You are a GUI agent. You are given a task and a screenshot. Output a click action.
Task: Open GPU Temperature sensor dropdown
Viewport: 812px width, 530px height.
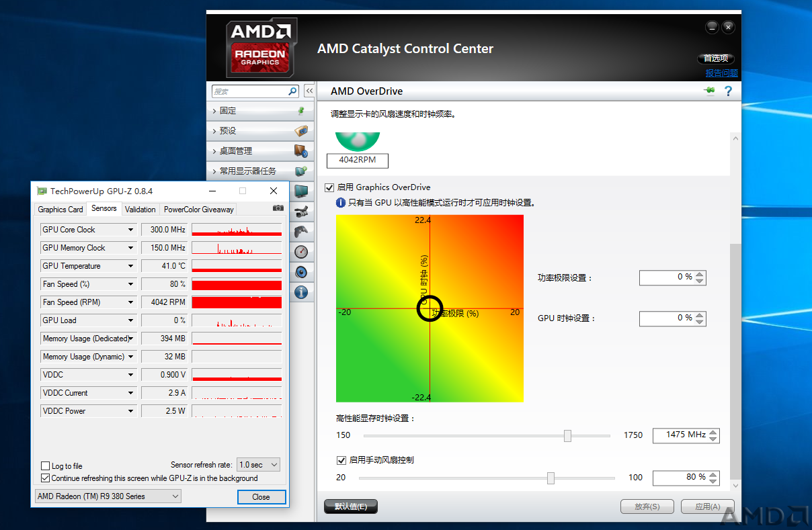click(x=131, y=266)
